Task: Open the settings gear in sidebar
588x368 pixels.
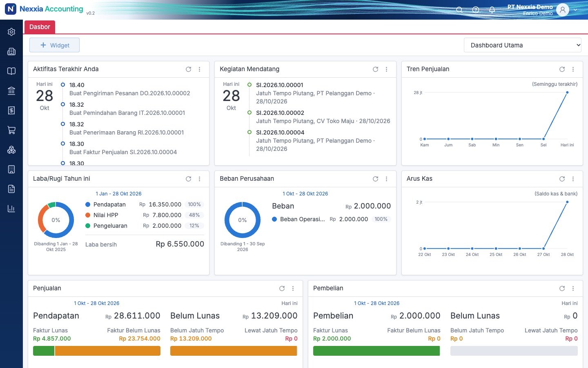Action: click(x=11, y=32)
